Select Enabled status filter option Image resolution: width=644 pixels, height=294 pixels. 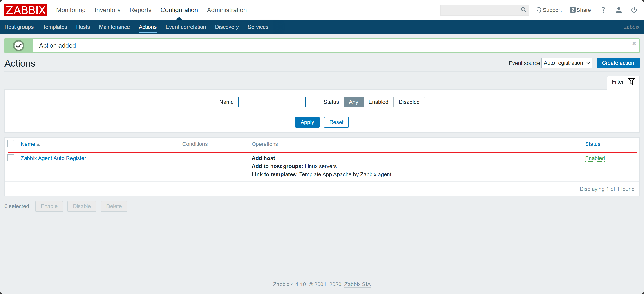[x=378, y=102]
